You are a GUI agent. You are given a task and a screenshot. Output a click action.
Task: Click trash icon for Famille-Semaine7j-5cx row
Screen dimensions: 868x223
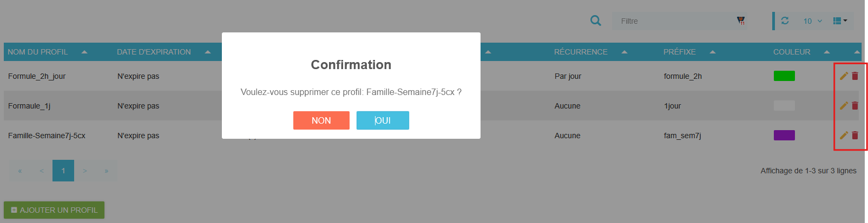click(855, 136)
